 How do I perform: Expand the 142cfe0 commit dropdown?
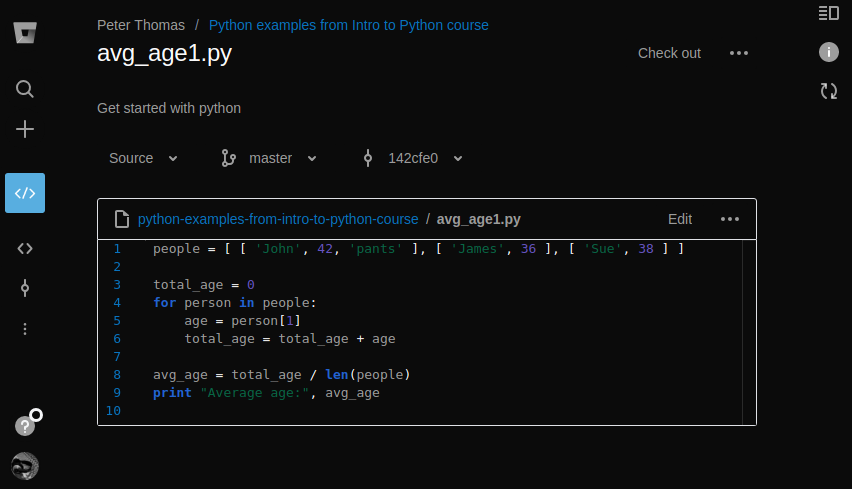click(x=413, y=158)
